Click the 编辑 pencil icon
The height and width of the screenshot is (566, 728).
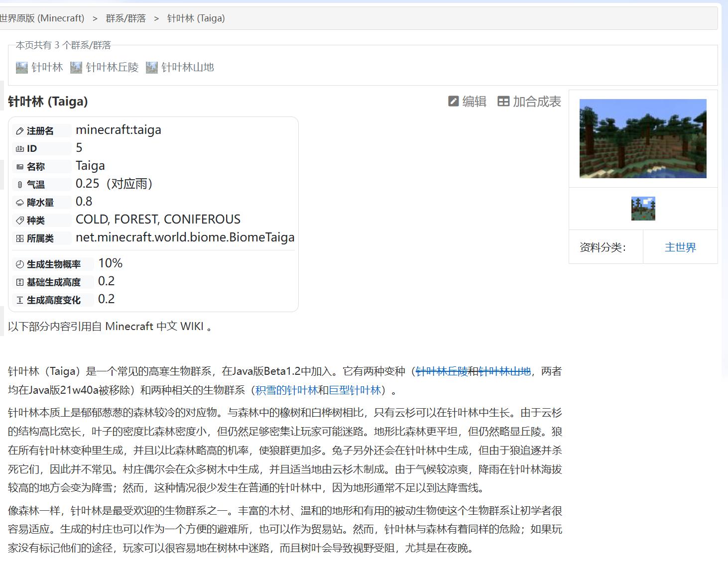[453, 102]
